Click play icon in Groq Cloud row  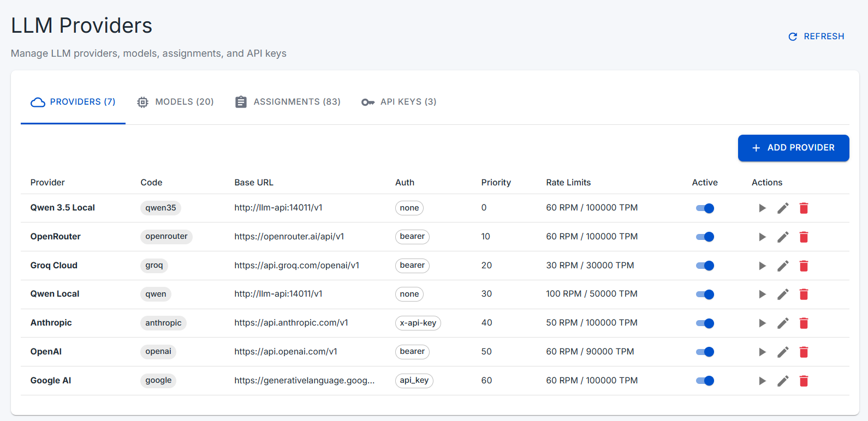coord(762,266)
